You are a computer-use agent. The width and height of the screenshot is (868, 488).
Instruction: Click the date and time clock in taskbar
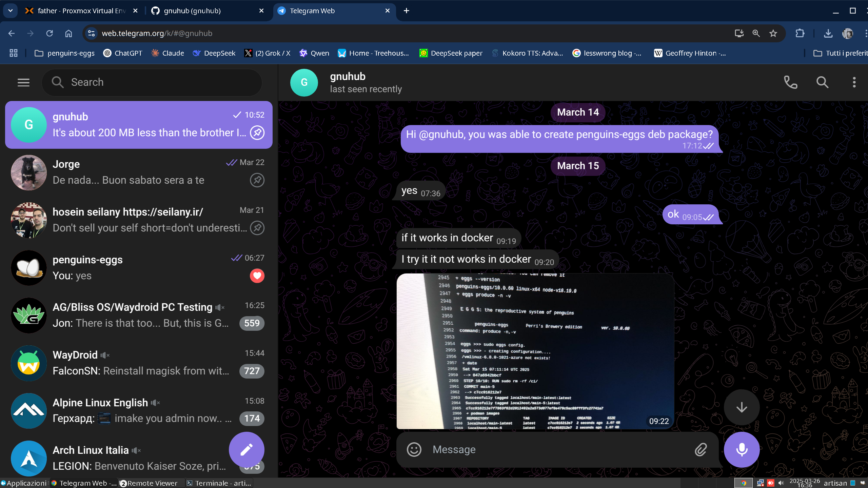[x=805, y=483]
